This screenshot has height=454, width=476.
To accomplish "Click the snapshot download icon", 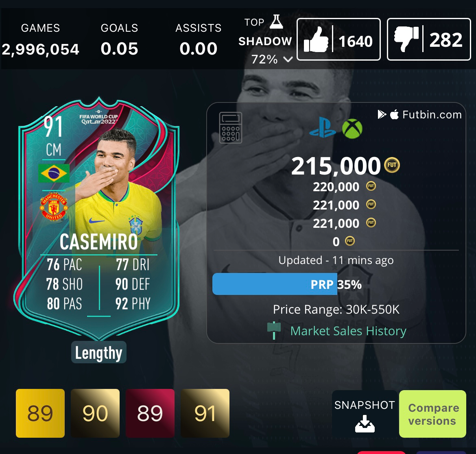I will pyautogui.click(x=365, y=423).
